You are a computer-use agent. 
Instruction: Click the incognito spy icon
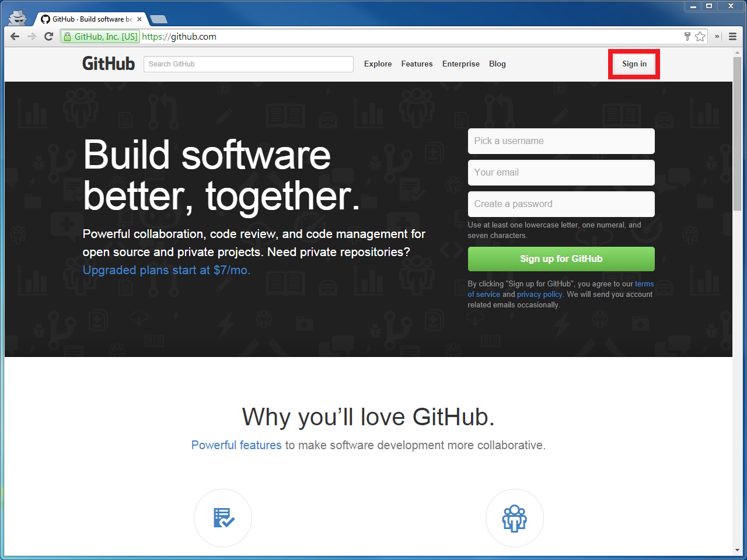[x=18, y=17]
